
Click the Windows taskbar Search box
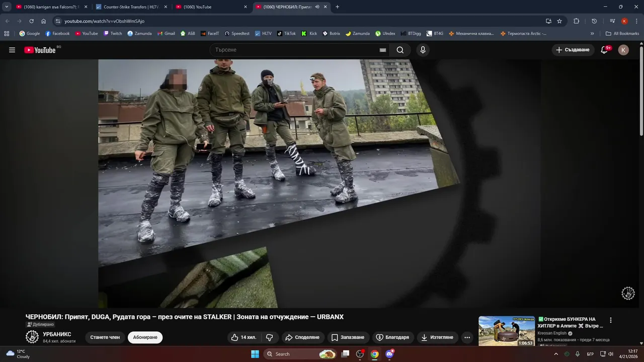[300, 354]
